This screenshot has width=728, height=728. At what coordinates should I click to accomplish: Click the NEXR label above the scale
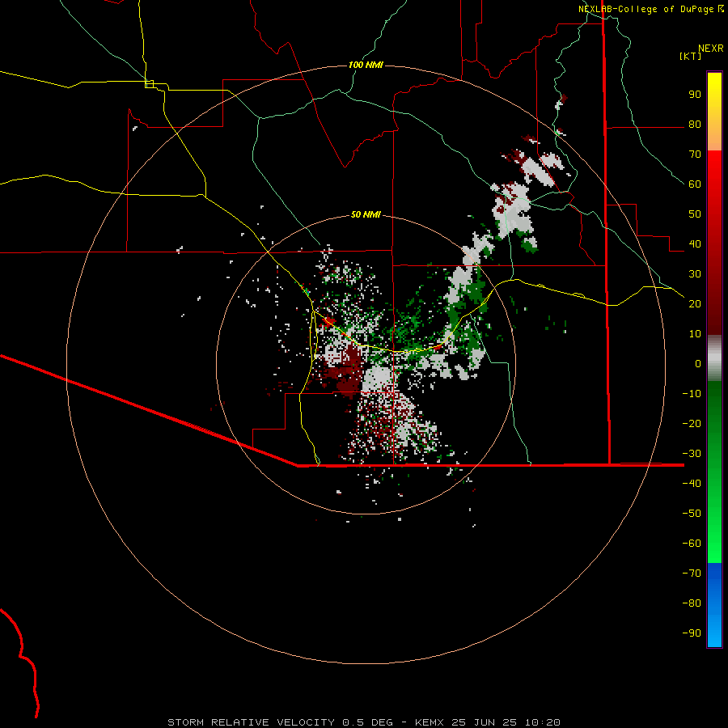[x=711, y=49]
